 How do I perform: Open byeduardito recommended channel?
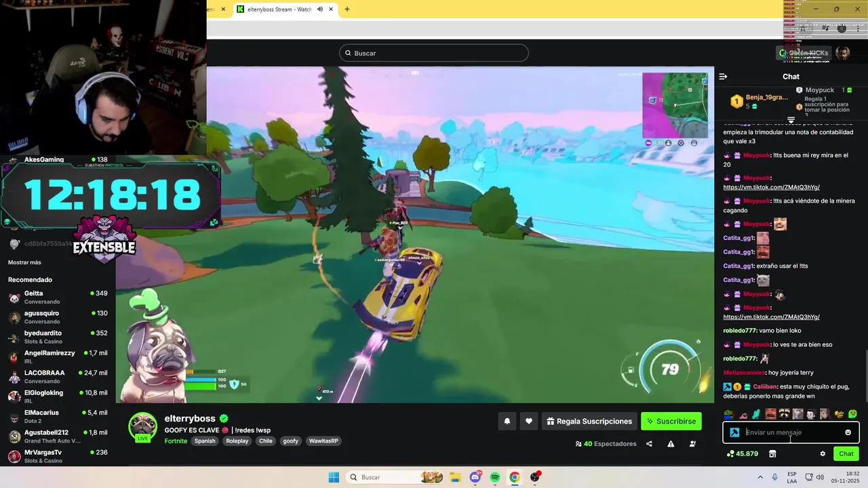(x=58, y=337)
